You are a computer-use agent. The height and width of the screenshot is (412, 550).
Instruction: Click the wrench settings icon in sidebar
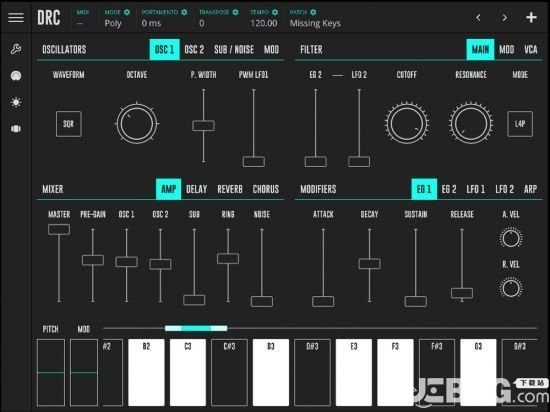click(x=16, y=49)
